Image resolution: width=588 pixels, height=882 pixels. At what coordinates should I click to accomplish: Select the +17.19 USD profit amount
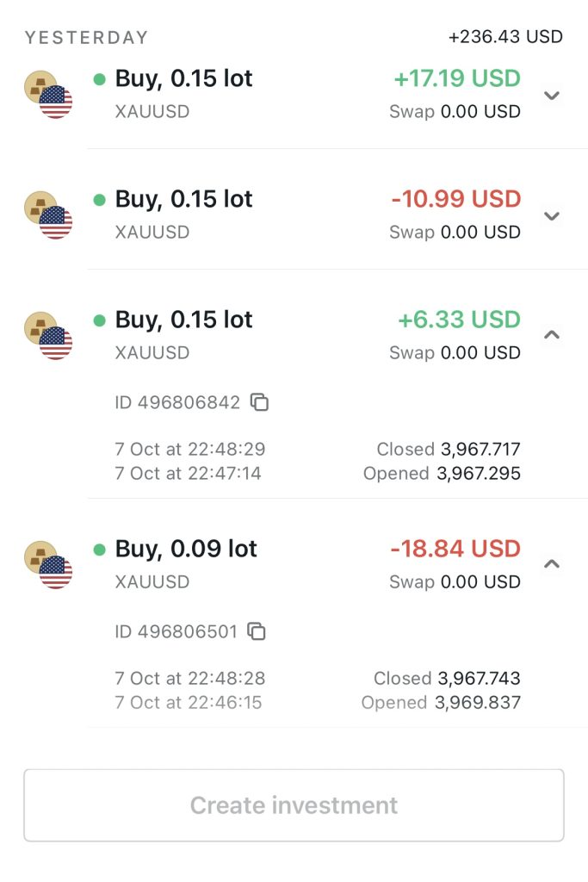coord(457,79)
